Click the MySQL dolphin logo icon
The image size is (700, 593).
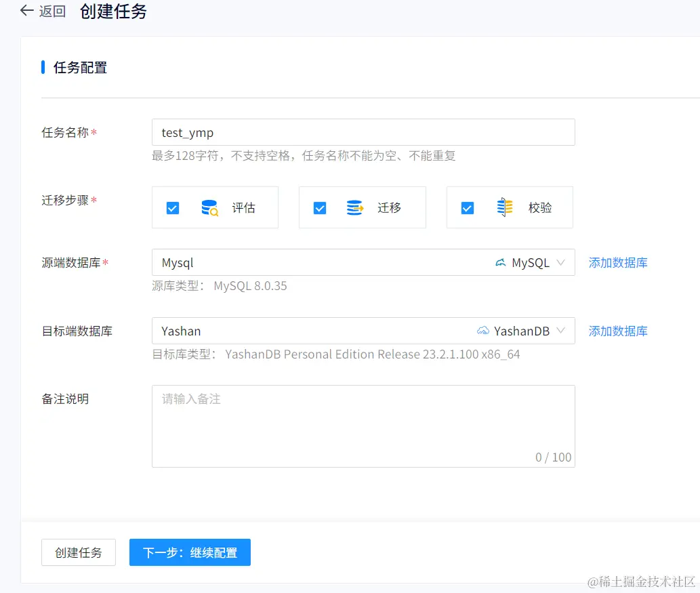(x=501, y=262)
